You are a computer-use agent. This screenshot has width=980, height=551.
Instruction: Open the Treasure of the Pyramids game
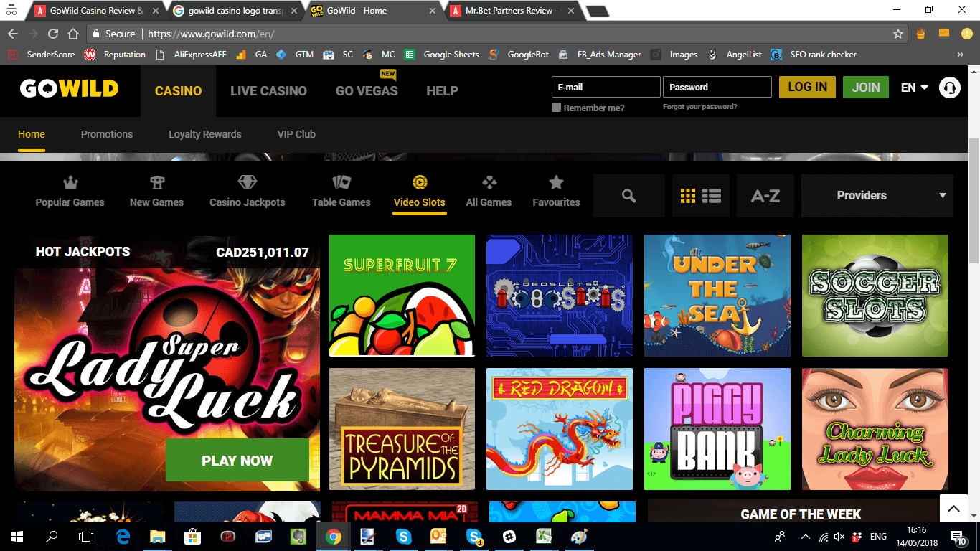click(402, 429)
